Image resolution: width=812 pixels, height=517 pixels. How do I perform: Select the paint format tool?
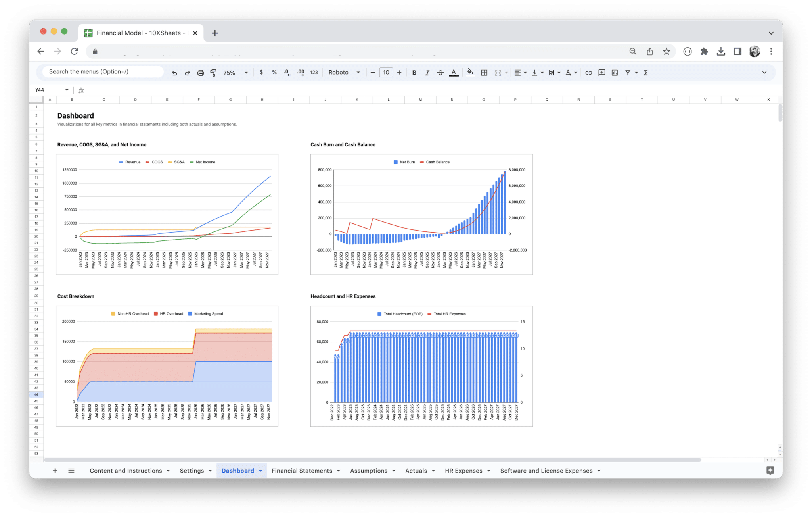point(213,73)
